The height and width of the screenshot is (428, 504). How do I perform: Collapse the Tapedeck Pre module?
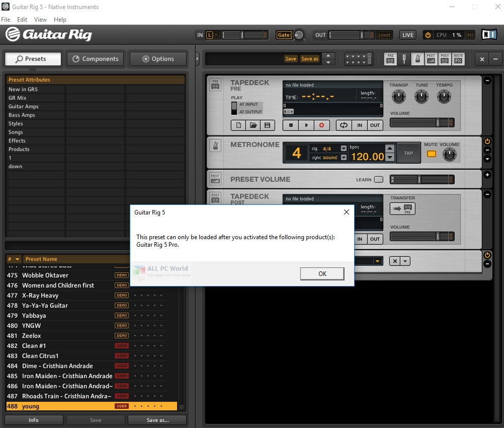click(x=487, y=81)
